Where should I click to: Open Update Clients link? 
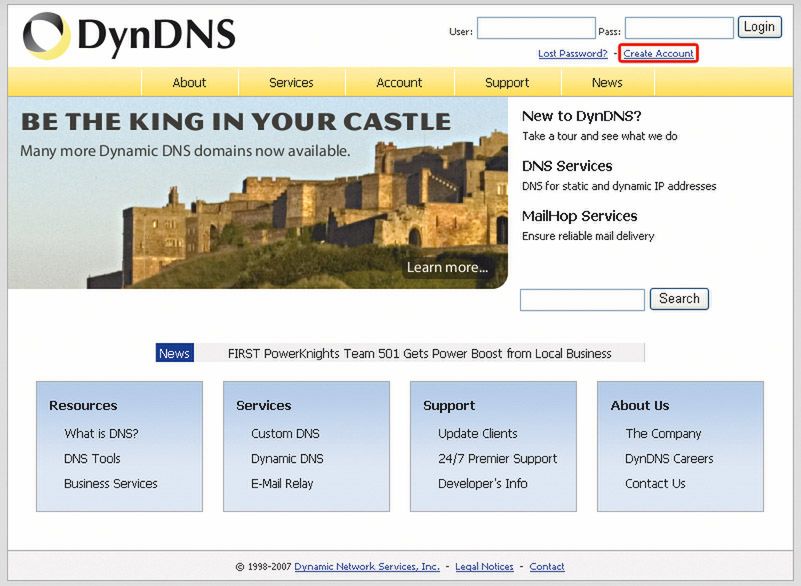[x=478, y=434]
